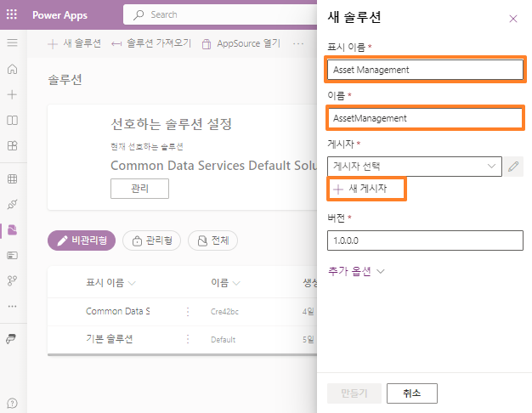Select the 관리형 filter tab
Viewport: 532px width, 413px height.
(151, 240)
